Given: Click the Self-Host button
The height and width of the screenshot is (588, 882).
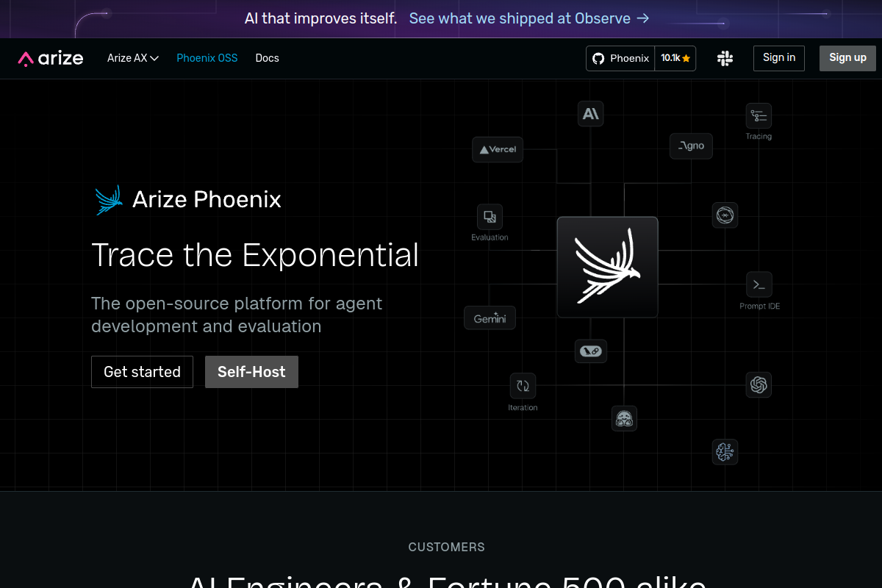Looking at the screenshot, I should (x=251, y=372).
